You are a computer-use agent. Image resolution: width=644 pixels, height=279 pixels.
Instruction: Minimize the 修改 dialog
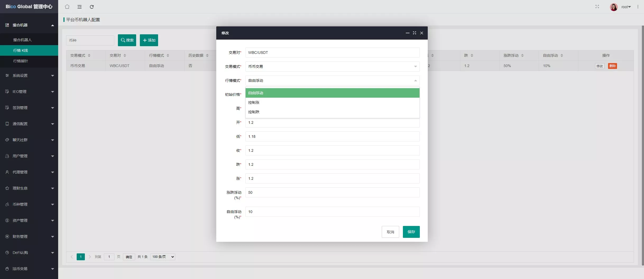(407, 33)
